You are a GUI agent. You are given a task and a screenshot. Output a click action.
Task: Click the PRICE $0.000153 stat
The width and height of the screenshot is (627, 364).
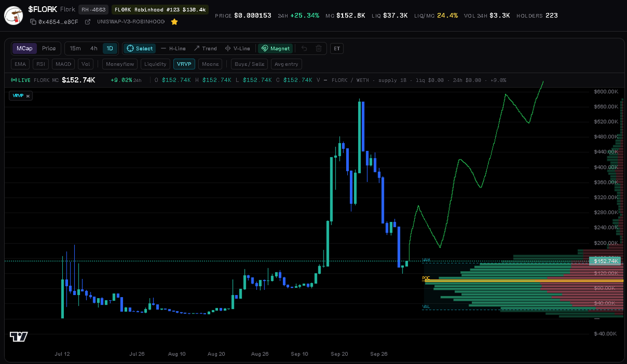[243, 16]
